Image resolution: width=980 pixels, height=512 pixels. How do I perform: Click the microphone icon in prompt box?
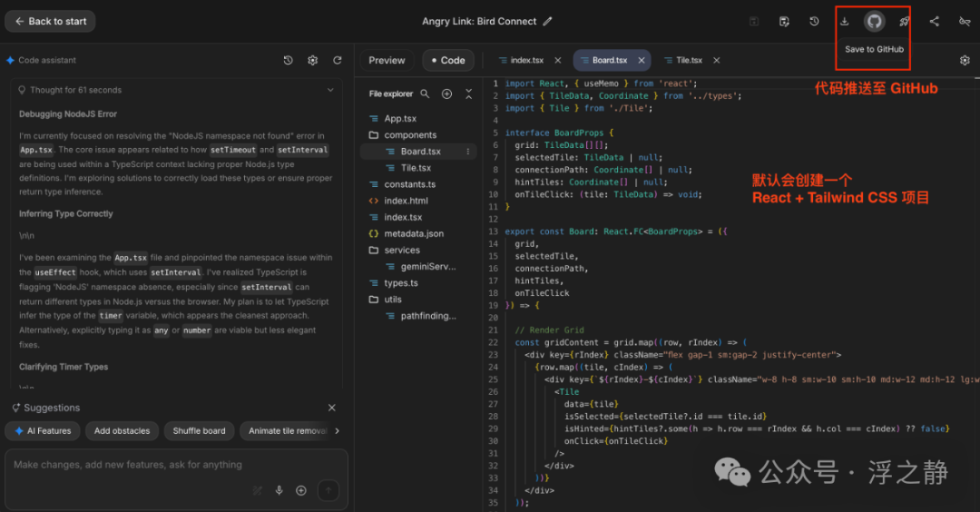279,490
